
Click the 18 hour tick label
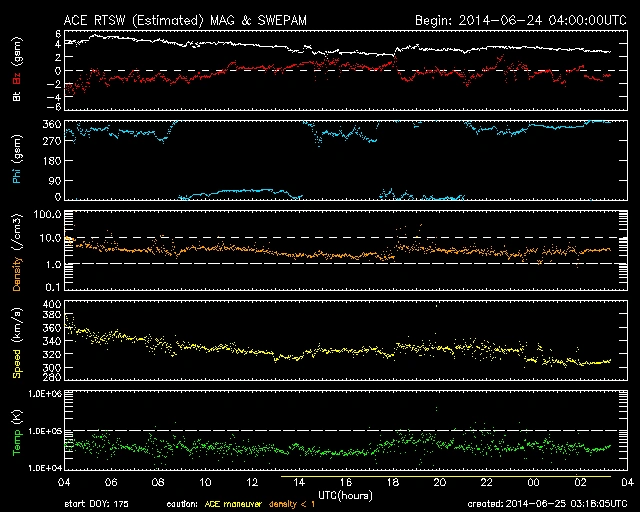pyautogui.click(x=392, y=482)
